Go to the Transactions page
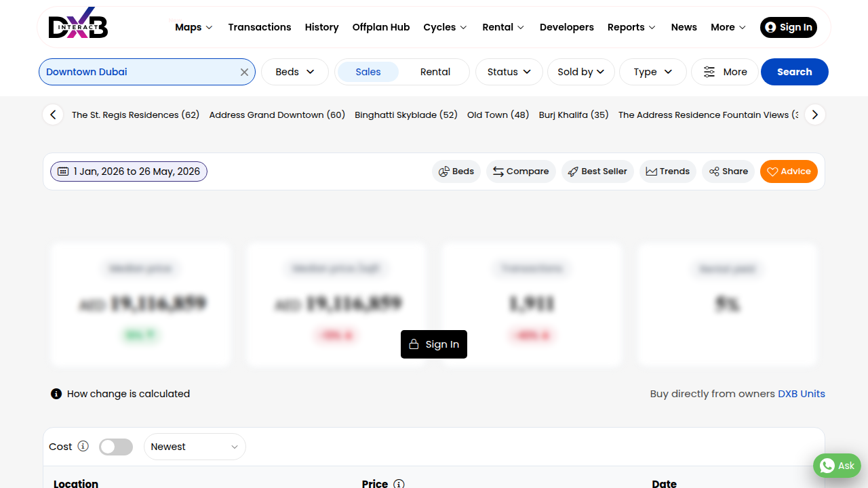The image size is (868, 488). point(260,27)
